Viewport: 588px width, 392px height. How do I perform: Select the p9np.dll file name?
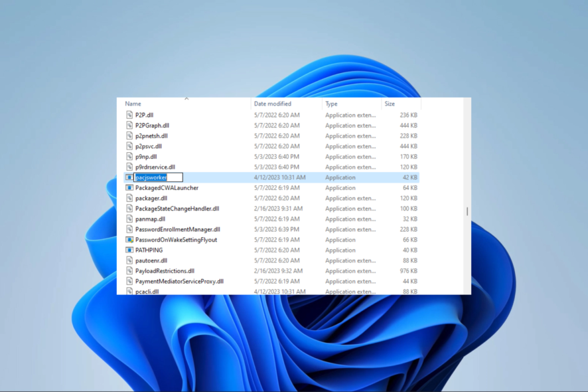(146, 157)
